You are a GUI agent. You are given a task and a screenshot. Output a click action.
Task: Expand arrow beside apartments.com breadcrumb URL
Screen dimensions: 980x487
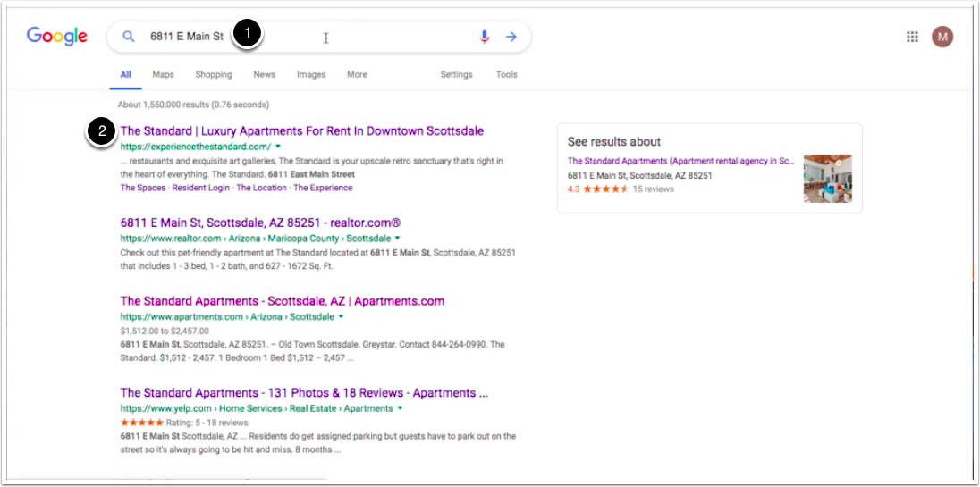(341, 316)
